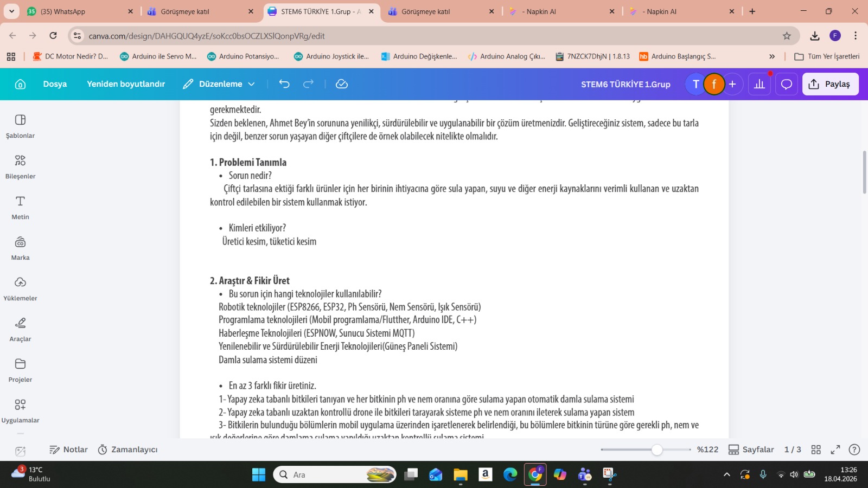Expand the browser tab list dropdown
868x488 pixels.
(x=11, y=11)
